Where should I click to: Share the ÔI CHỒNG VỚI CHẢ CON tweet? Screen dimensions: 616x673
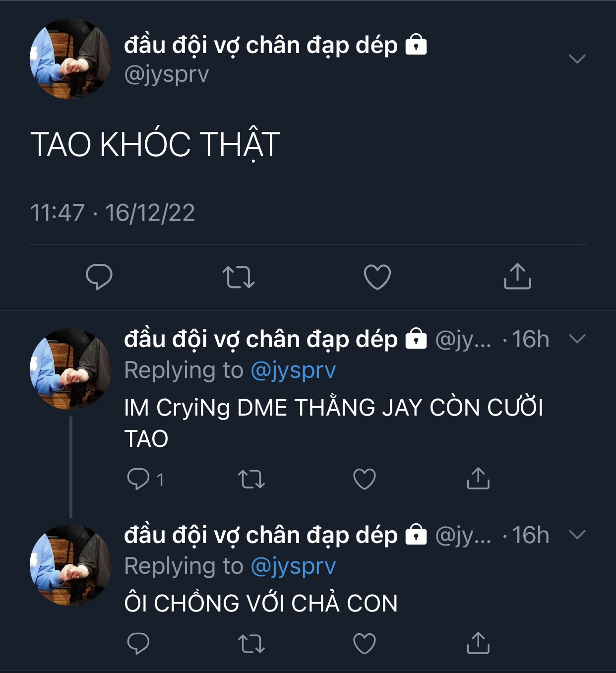click(x=478, y=643)
